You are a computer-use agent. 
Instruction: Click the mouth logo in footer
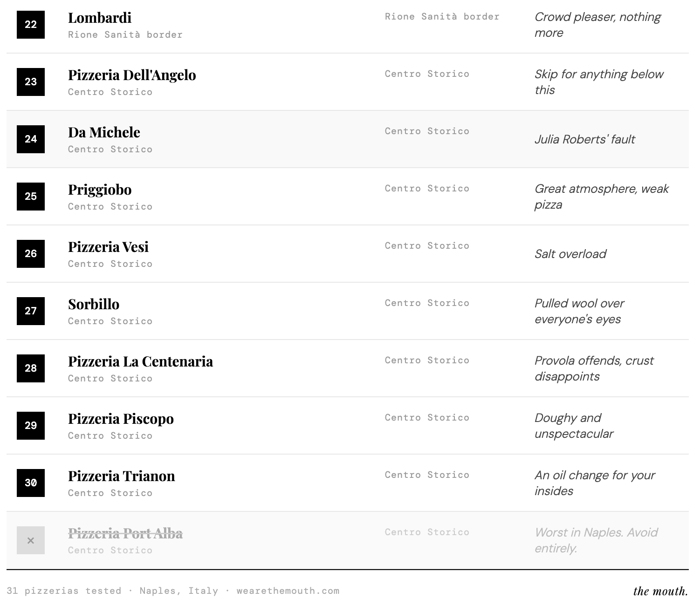(660, 592)
